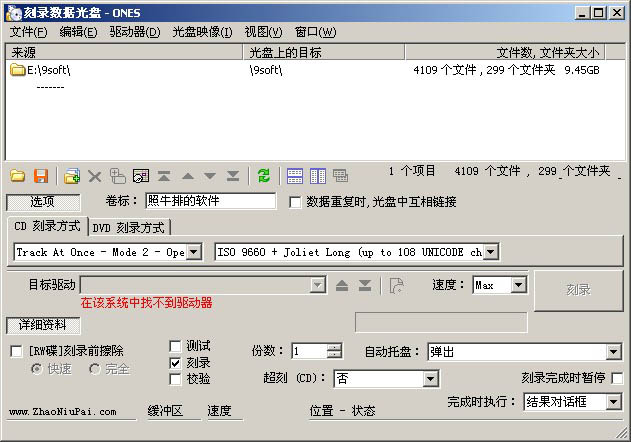Move item to top arrow icon

(164, 176)
